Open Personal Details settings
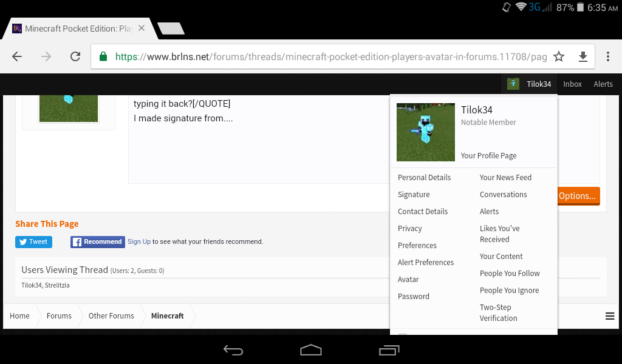 point(424,177)
